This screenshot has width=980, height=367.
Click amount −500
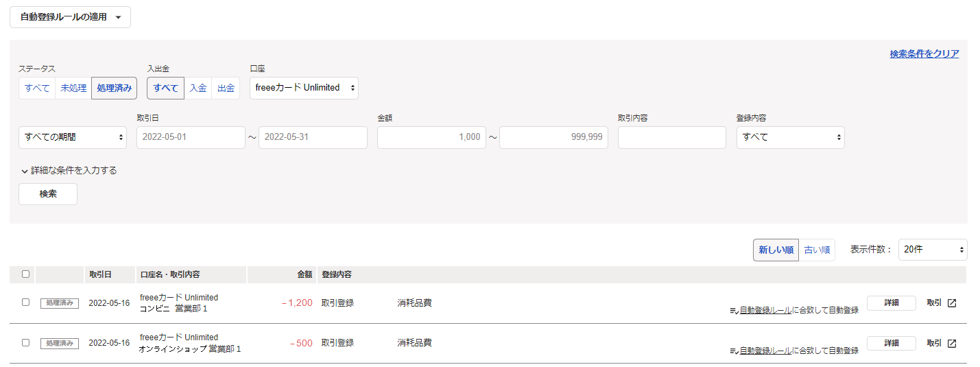tap(301, 343)
